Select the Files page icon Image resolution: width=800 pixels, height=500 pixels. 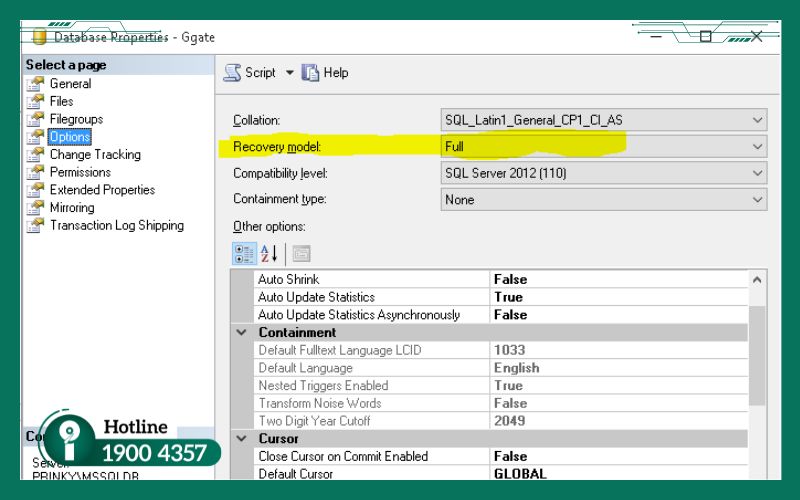36,101
